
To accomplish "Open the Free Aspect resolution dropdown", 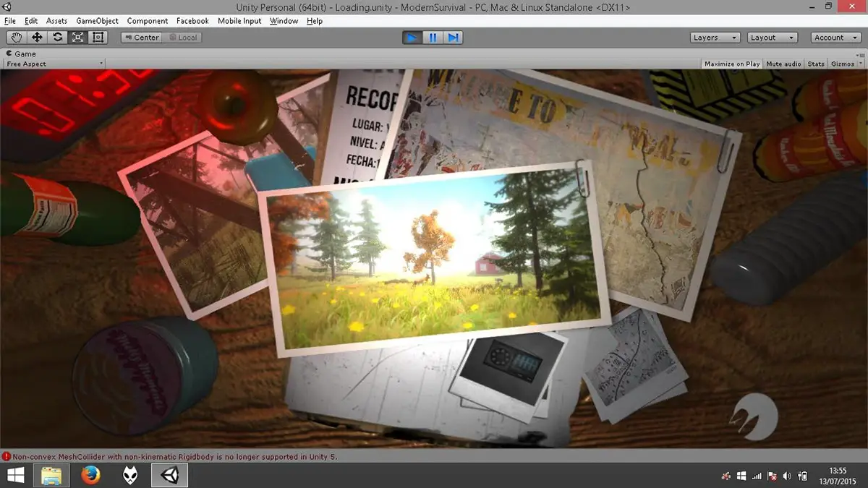I will (54, 64).
